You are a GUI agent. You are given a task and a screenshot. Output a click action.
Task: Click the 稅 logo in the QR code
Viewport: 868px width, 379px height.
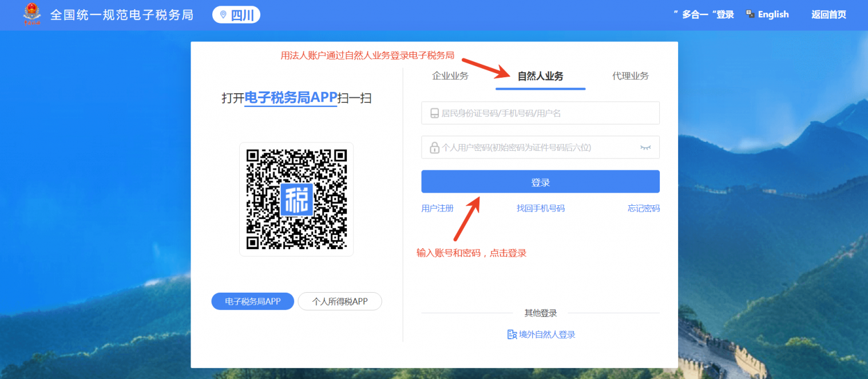point(296,199)
